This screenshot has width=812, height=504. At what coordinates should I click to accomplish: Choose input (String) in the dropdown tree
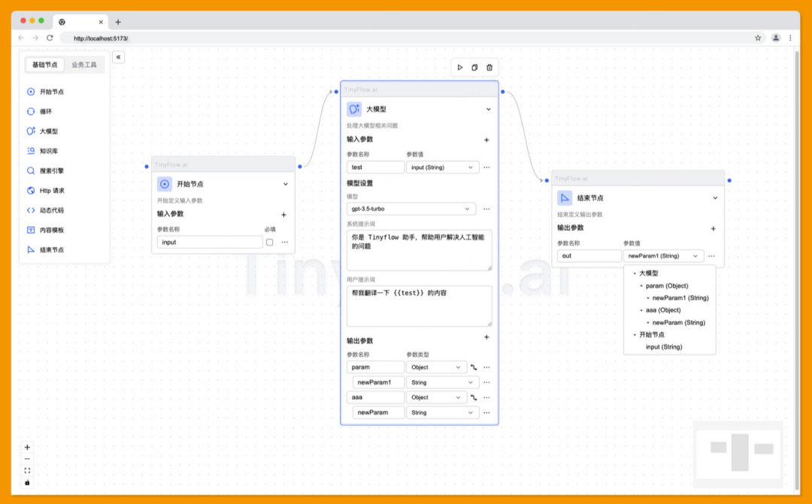[664, 347]
